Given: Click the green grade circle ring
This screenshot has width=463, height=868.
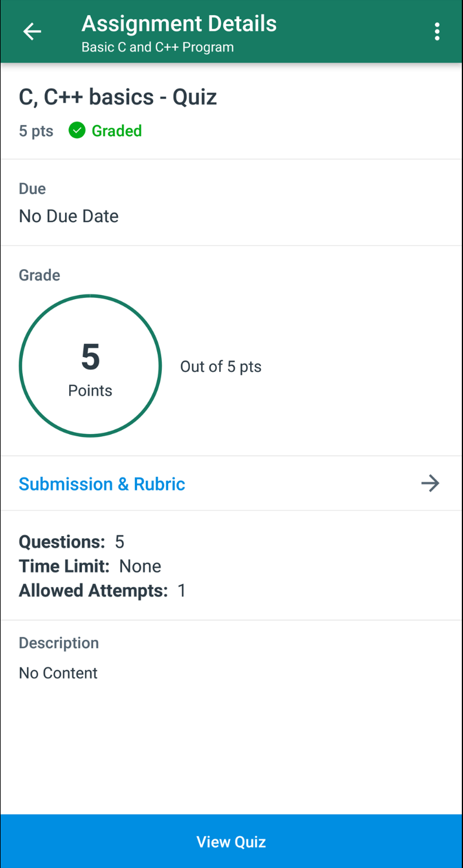Looking at the screenshot, I should 90,296.
